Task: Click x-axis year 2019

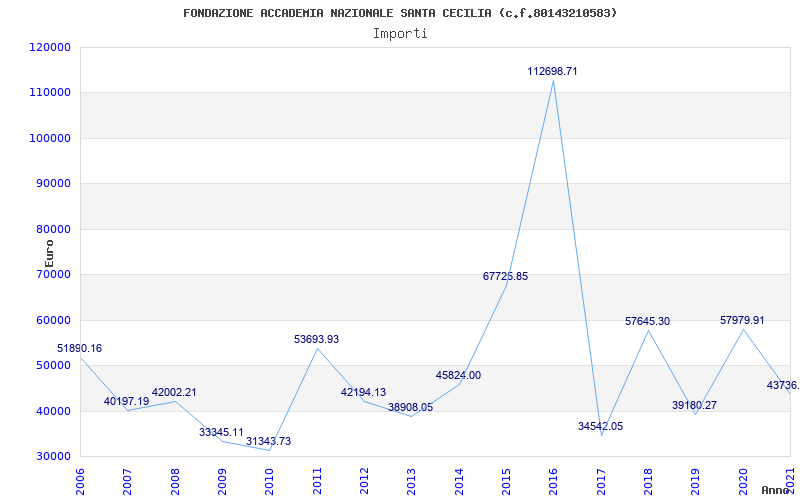Action: [696, 482]
